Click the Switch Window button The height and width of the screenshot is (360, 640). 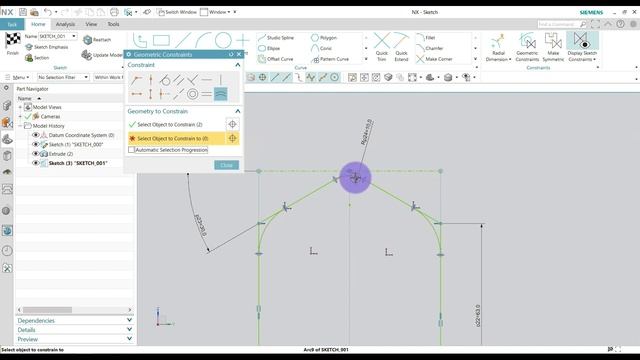pos(177,12)
